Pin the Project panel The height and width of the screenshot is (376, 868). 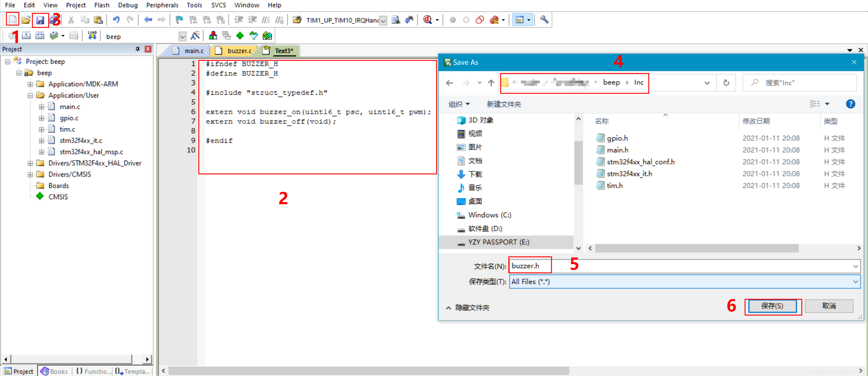coord(137,49)
